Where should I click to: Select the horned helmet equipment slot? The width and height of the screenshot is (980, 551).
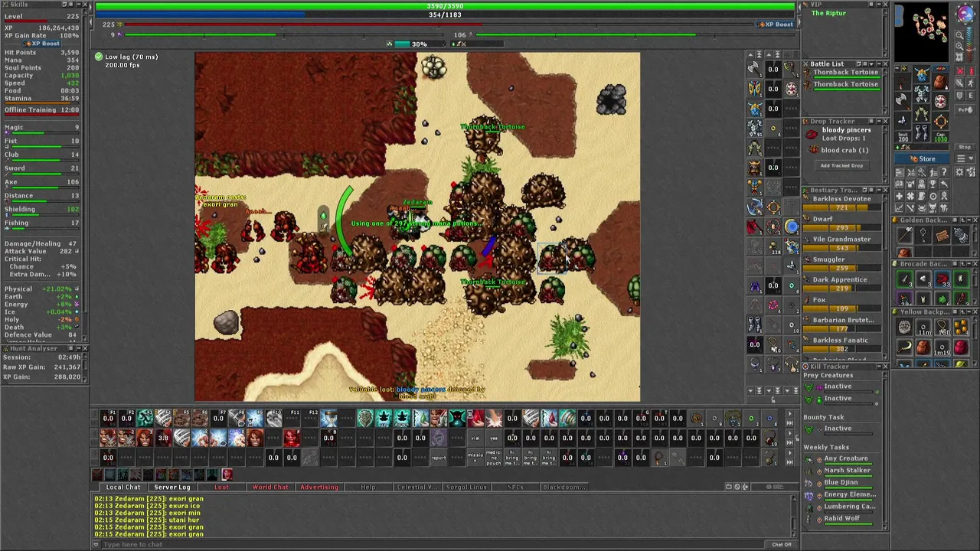(x=922, y=74)
